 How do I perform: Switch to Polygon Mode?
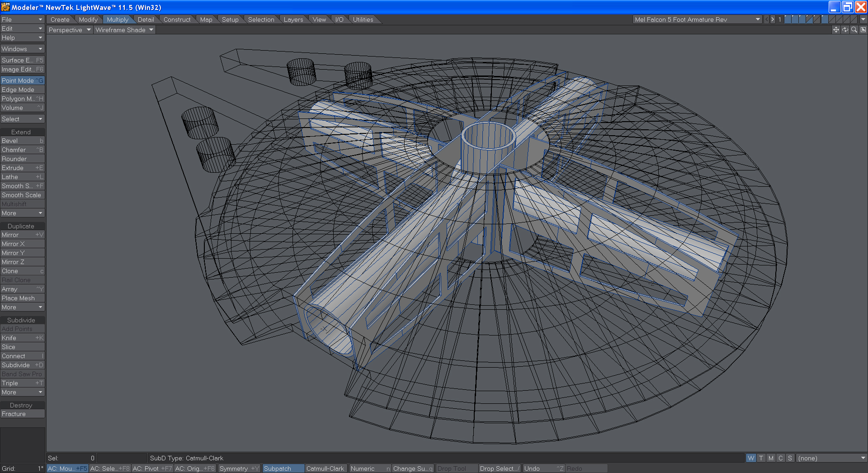point(22,99)
